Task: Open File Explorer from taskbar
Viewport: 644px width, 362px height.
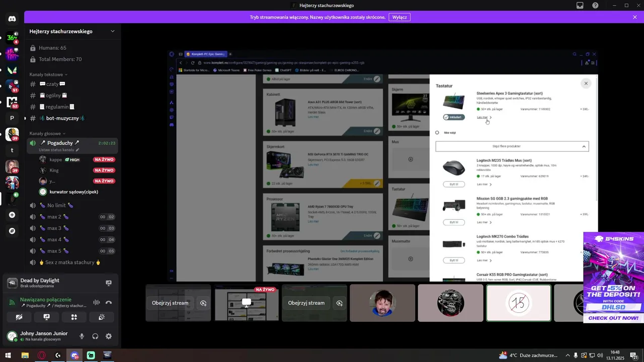Action: (x=25, y=355)
